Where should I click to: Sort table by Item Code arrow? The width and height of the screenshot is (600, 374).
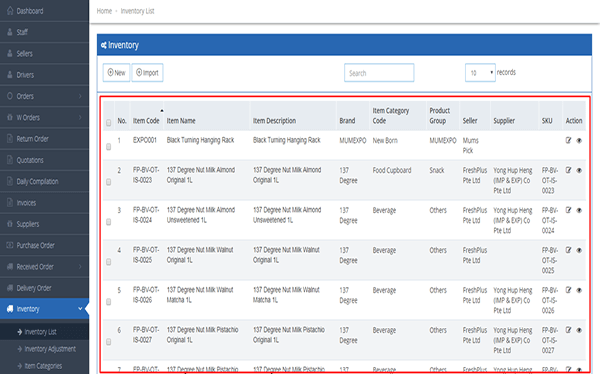[162, 111]
